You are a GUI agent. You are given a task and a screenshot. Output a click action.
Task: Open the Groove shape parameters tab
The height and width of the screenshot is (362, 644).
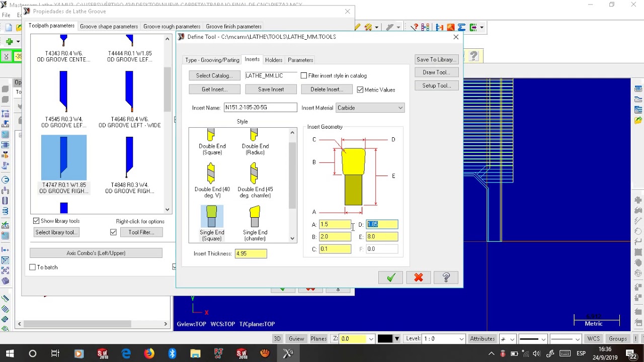coord(109,26)
